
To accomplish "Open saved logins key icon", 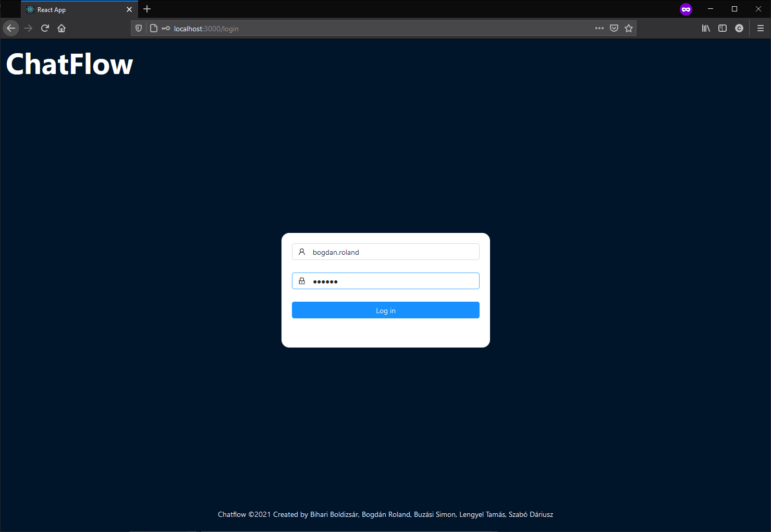I will (x=166, y=29).
